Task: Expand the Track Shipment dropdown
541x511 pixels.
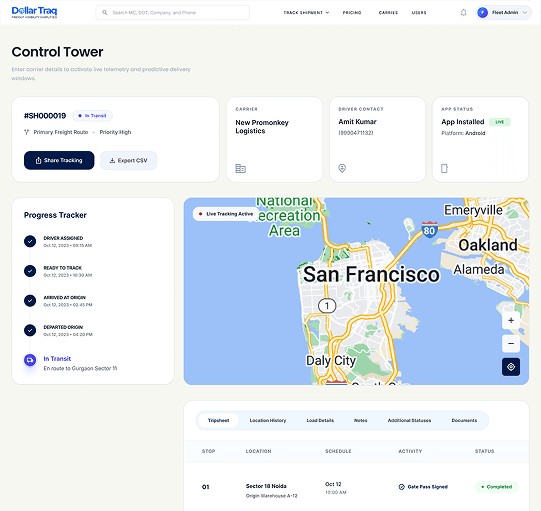Action: (x=306, y=12)
